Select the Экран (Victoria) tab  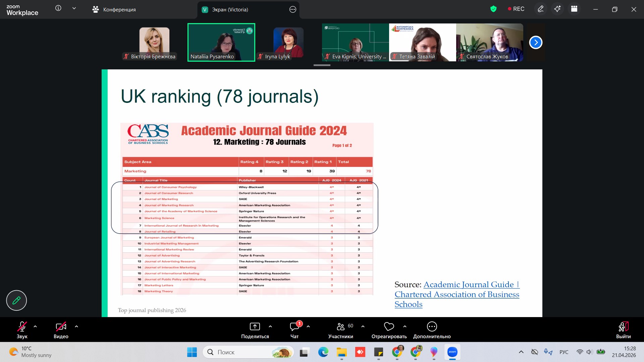pyautogui.click(x=230, y=10)
